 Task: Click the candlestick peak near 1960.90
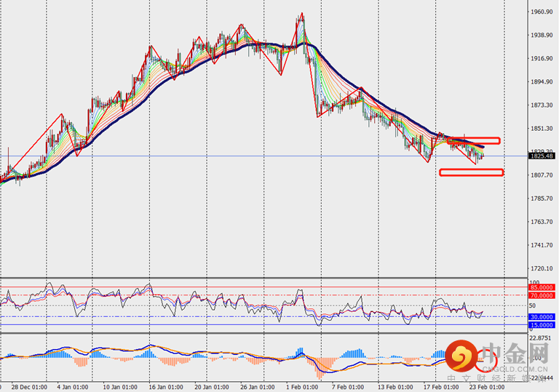[301, 15]
